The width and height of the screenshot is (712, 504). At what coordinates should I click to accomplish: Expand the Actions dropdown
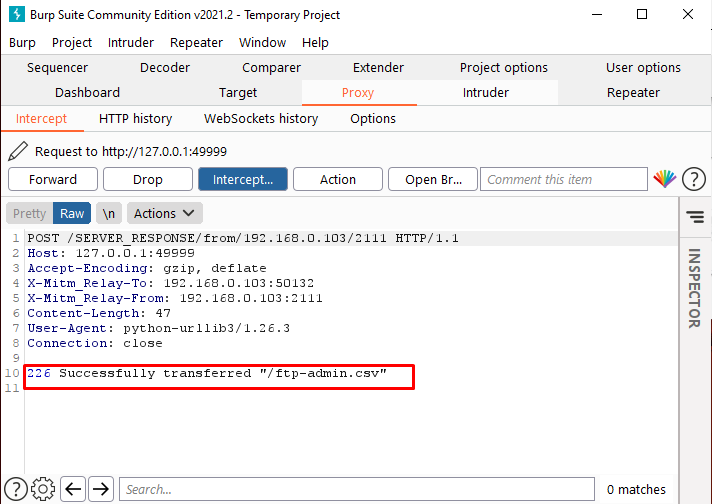tap(164, 213)
